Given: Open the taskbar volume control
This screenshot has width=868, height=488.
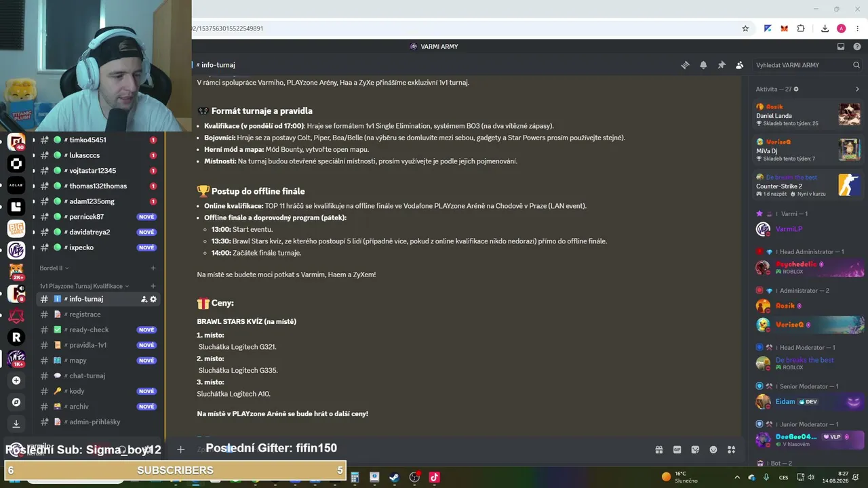Looking at the screenshot, I should 811,477.
